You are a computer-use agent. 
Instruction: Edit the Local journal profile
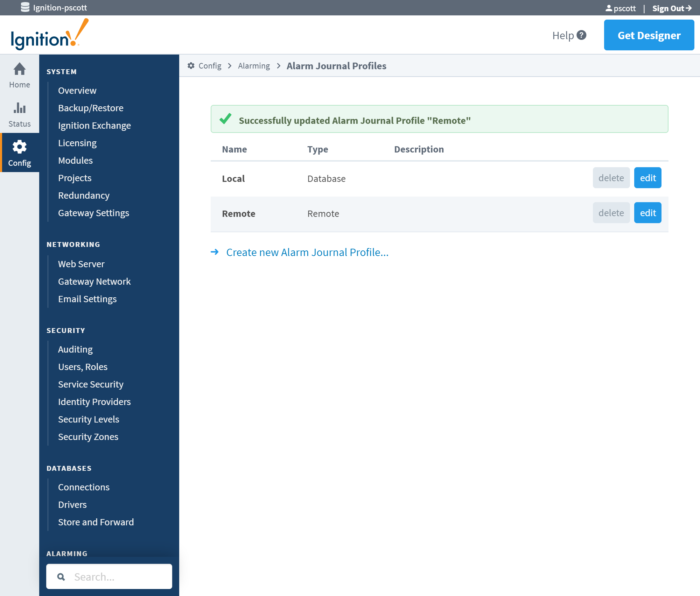tap(647, 178)
